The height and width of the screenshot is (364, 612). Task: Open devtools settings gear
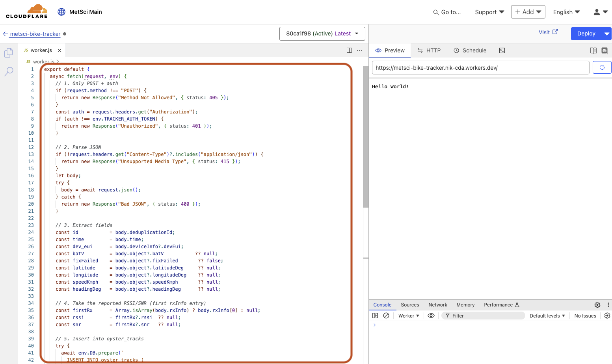597,305
